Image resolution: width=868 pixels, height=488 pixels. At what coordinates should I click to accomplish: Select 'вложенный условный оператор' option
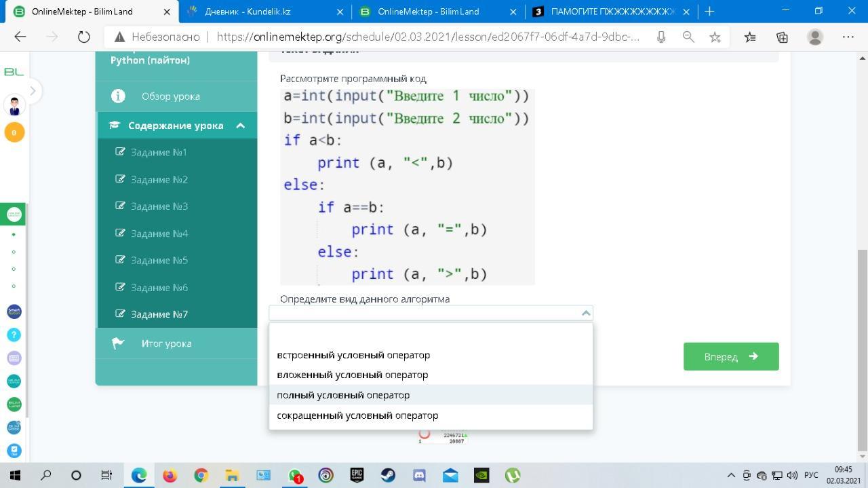[353, 375]
